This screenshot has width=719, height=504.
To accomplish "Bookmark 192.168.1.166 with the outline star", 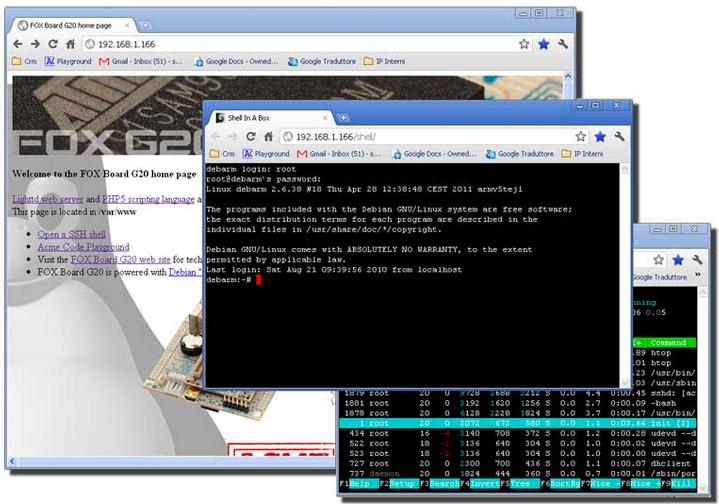I will (524, 44).
